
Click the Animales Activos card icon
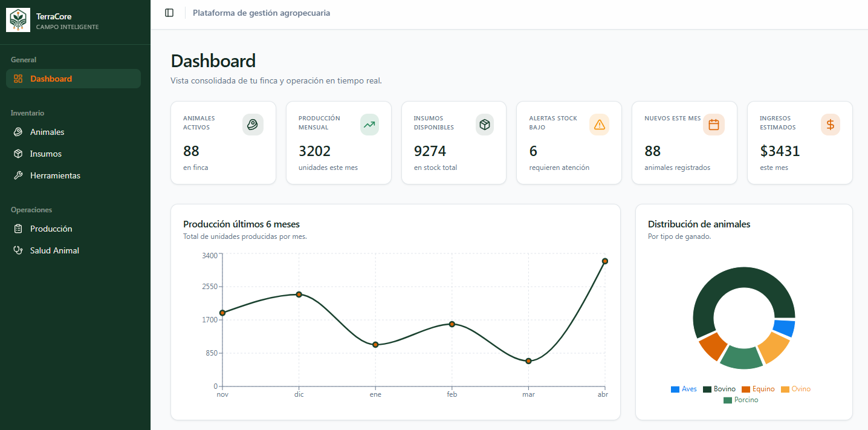click(253, 125)
